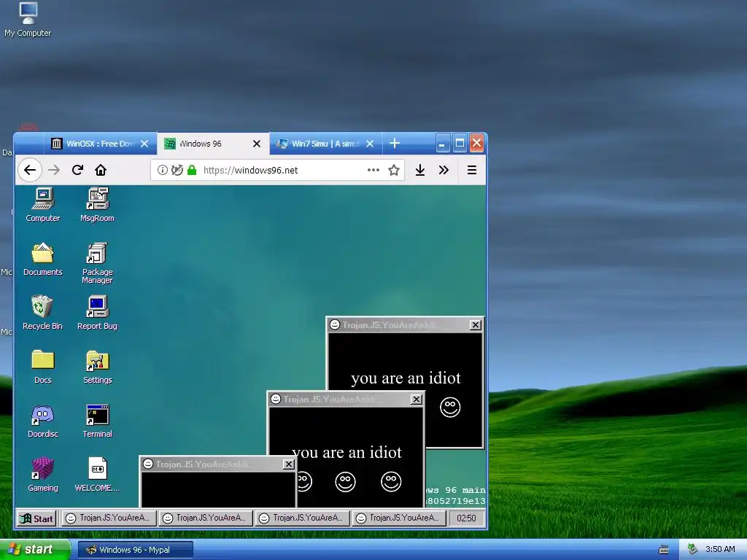747x560 pixels.
Task: Open My Computer on XP desktop
Action: tap(28, 19)
